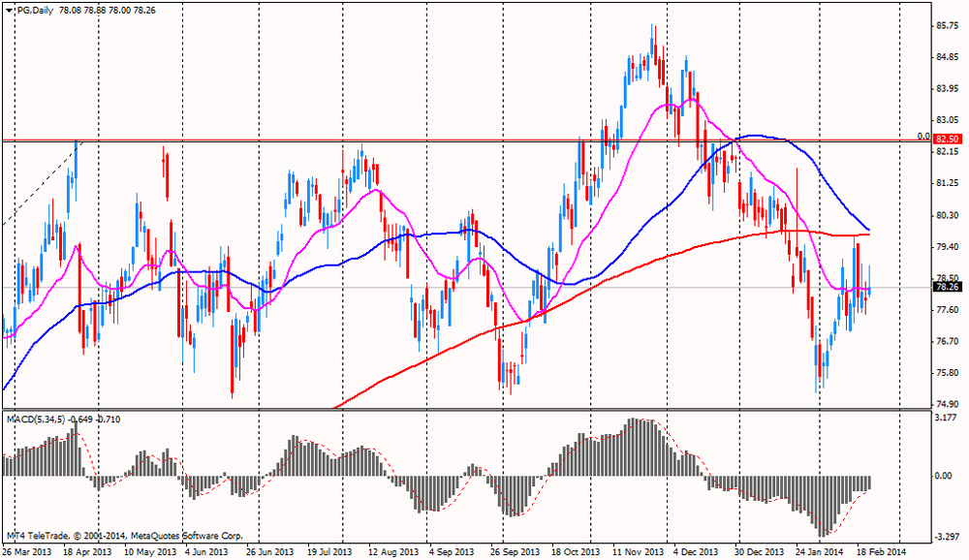Viewport: 969px width, 560px height.
Task: Click the 0.0 label beside the red horizontal line
Action: pos(923,136)
